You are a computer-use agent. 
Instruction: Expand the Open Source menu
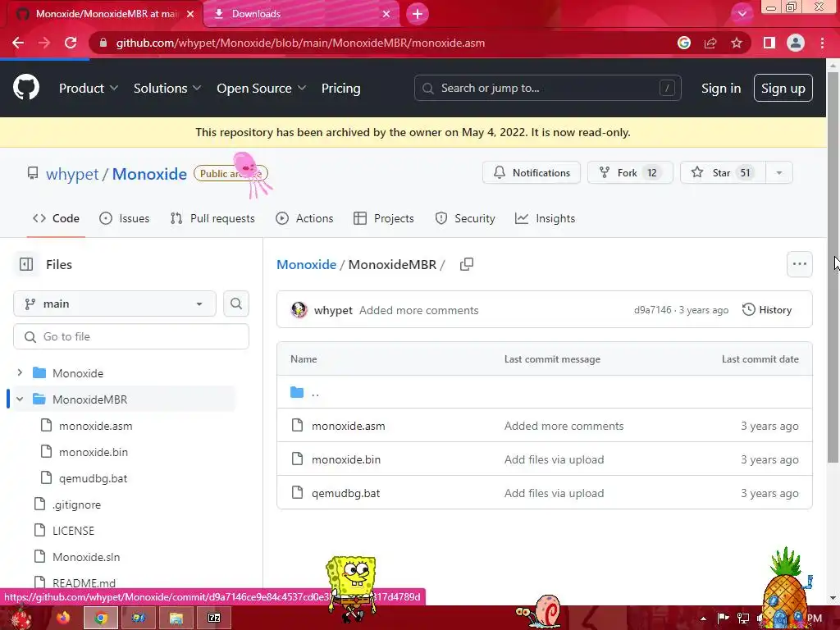[x=262, y=89]
